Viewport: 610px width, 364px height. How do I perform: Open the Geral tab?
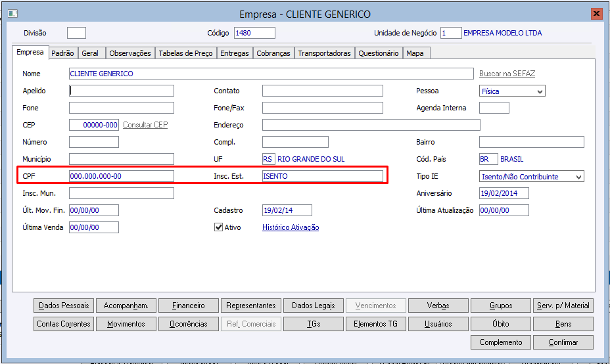point(90,53)
